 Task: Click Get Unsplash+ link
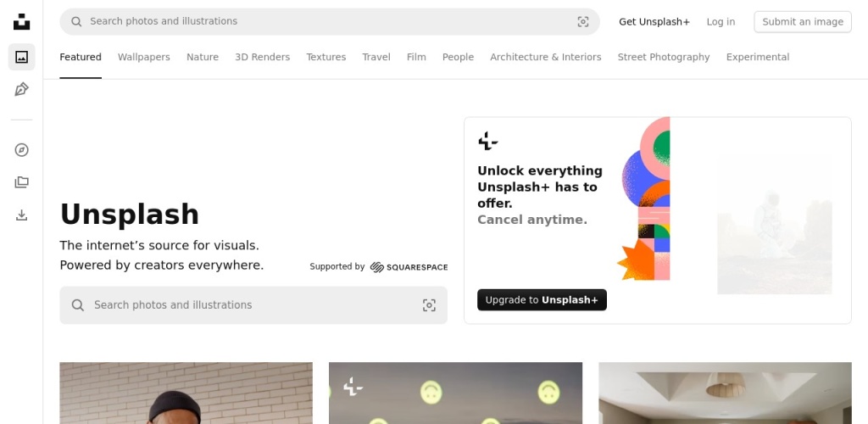point(654,21)
